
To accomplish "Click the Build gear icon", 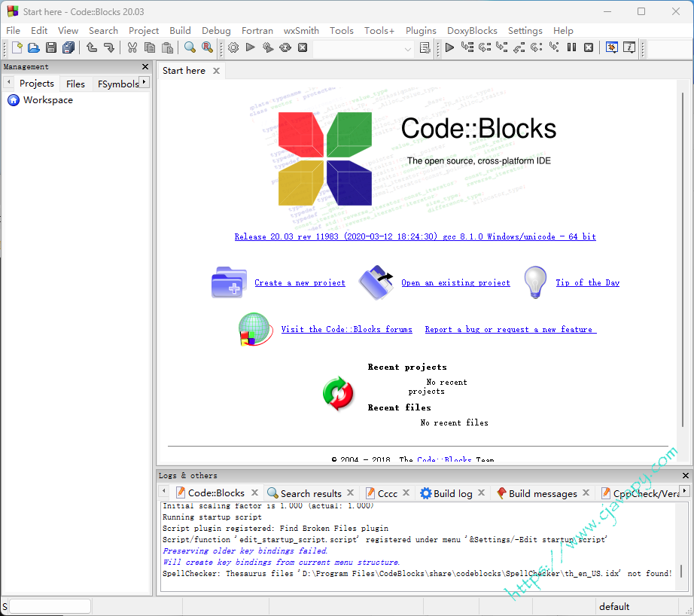I will 233,47.
